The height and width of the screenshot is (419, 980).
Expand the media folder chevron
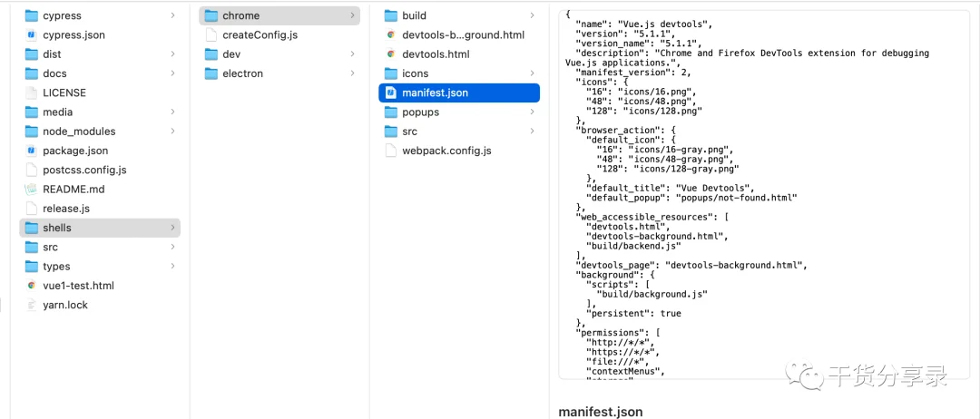coord(172,112)
